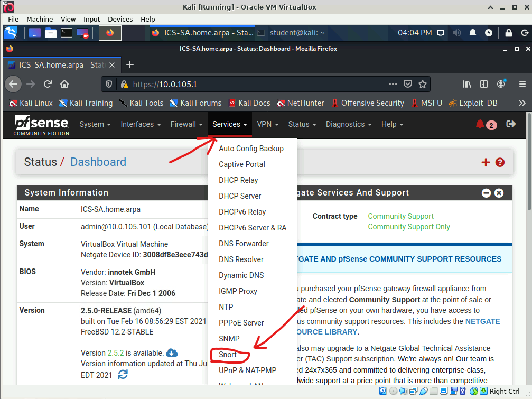Open the Offensive Security bookmark
The image size is (532, 399).
click(x=368, y=103)
